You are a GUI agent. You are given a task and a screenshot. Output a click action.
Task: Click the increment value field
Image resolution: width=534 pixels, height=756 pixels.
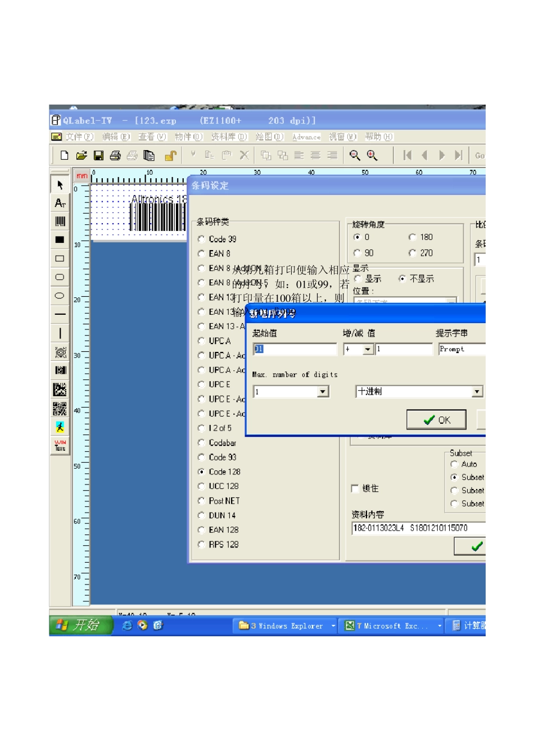404,349
